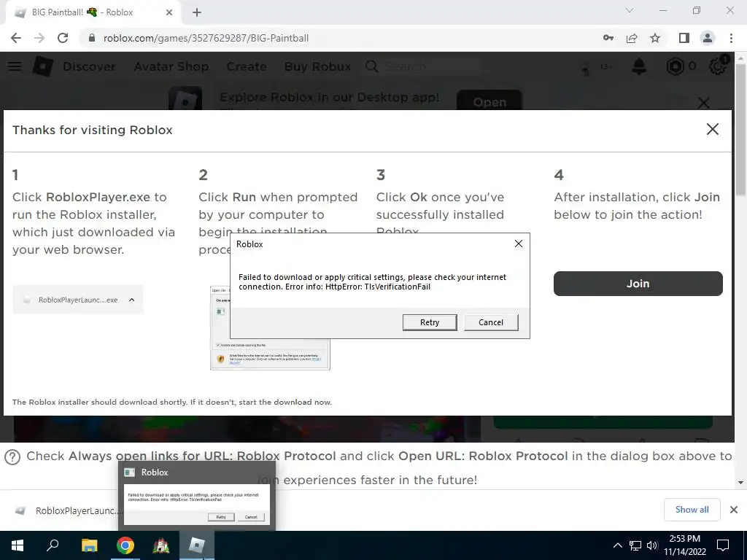Open the Windows notification center
747x560 pixels.
(723, 545)
